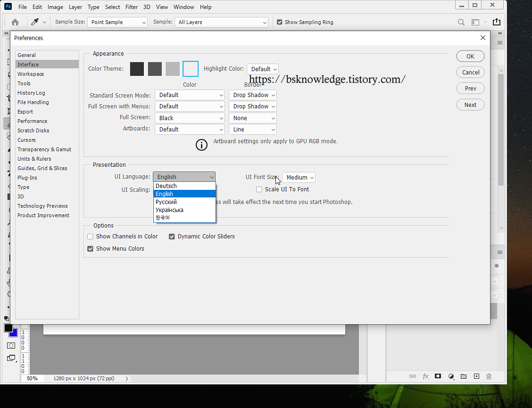Click the 50% zoom level field
Image resolution: width=532 pixels, height=408 pixels.
(x=33, y=378)
